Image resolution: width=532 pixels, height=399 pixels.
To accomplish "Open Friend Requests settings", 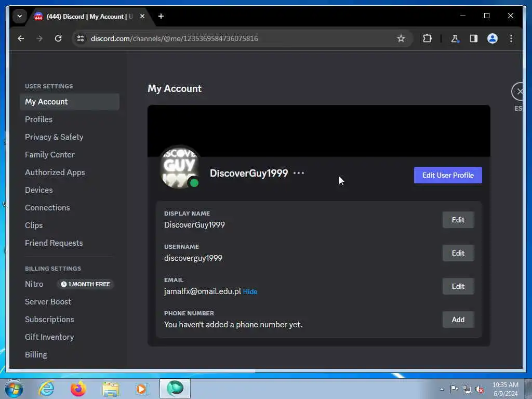I will [54, 243].
